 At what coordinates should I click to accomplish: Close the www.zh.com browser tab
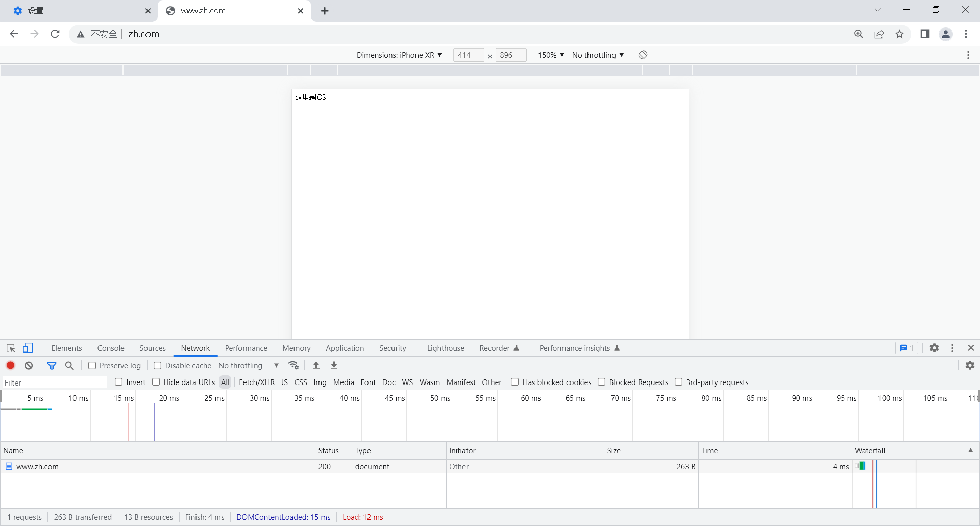pyautogui.click(x=301, y=11)
